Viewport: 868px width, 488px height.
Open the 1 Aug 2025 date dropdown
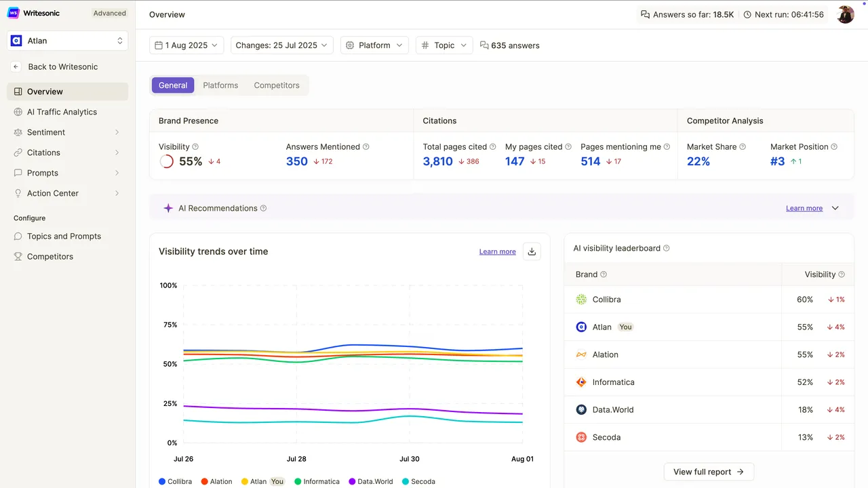click(186, 45)
